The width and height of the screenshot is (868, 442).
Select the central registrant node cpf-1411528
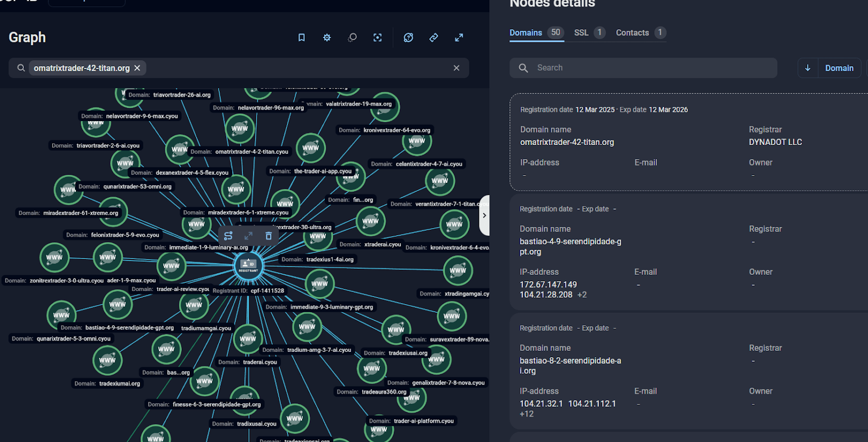(248, 266)
